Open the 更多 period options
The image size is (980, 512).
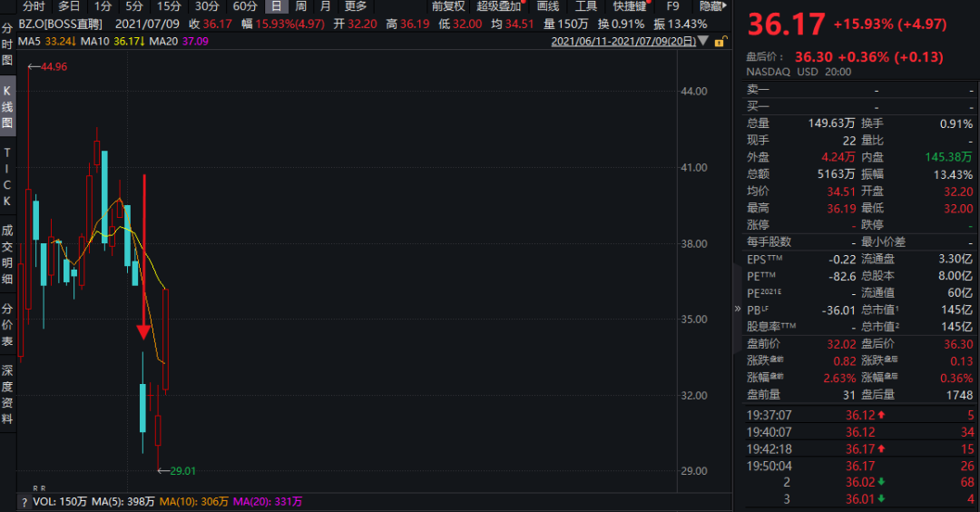(x=356, y=6)
